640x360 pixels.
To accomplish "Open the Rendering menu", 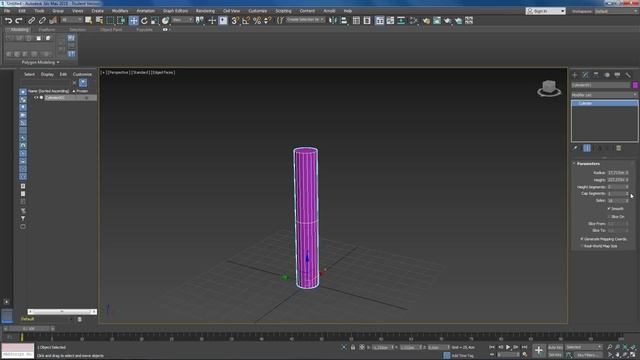I will tap(205, 11).
